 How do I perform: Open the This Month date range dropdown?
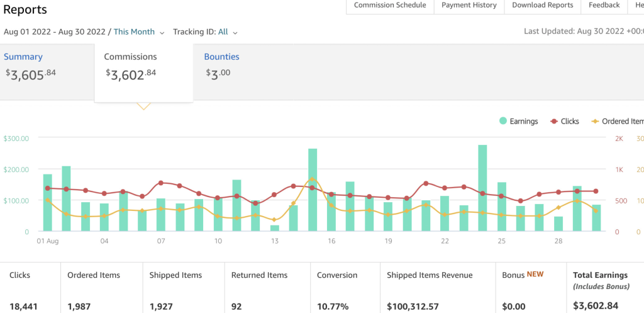tap(139, 31)
